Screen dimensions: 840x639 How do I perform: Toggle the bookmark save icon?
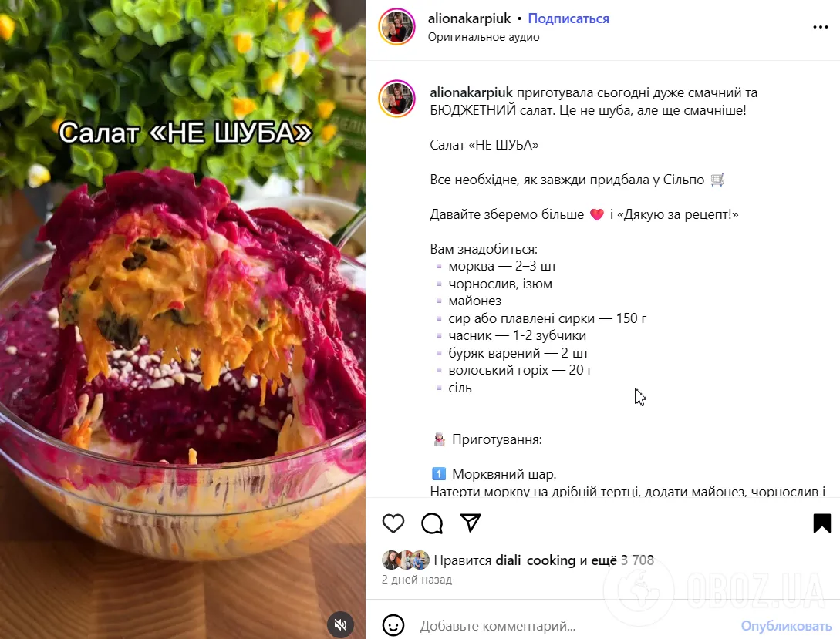coord(821,523)
